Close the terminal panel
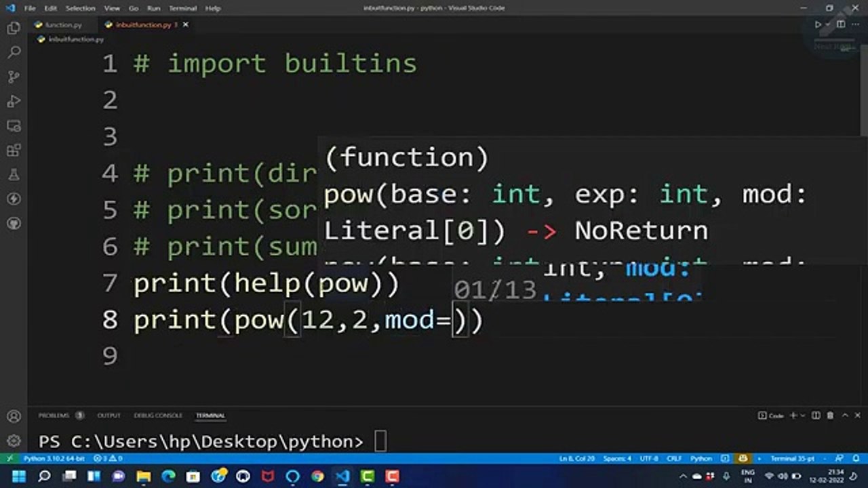The image size is (868, 488). [858, 415]
